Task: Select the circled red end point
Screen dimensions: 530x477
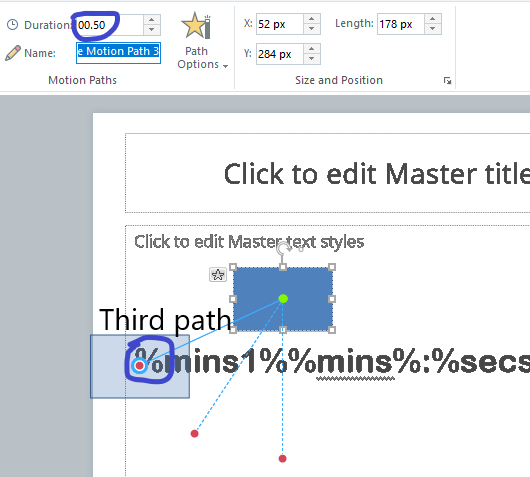Action: tap(139, 365)
